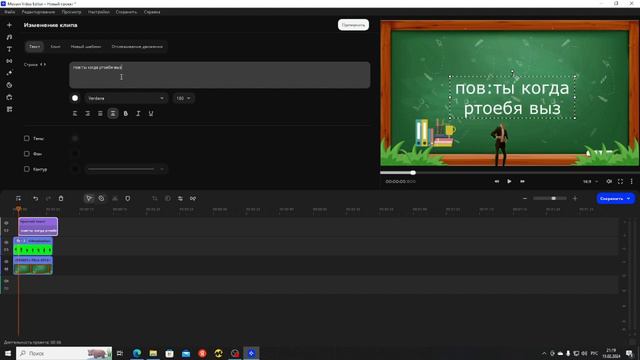Toggle bold text formatting
The image size is (640, 360).
[126, 113]
